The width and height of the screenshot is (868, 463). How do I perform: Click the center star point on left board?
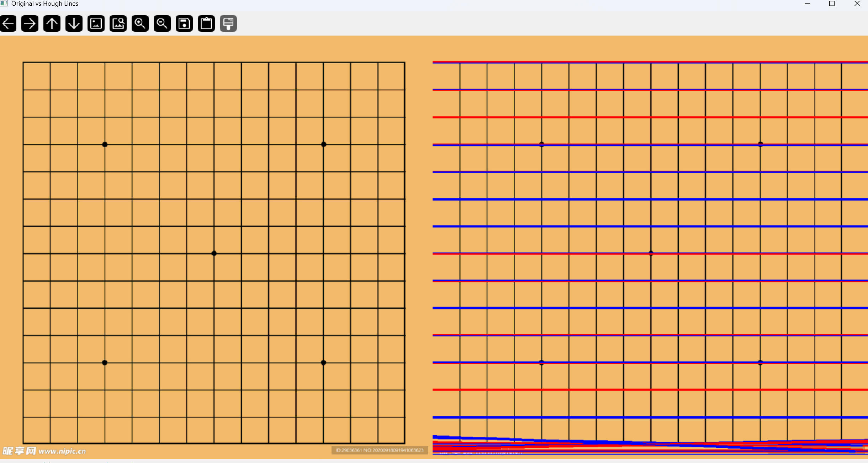point(214,253)
